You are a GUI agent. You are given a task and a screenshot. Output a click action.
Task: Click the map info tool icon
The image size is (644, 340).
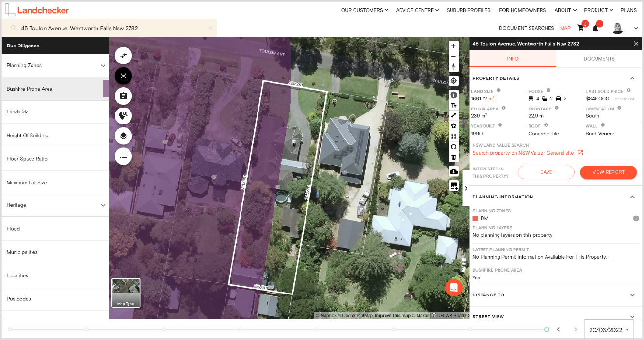[x=454, y=95]
